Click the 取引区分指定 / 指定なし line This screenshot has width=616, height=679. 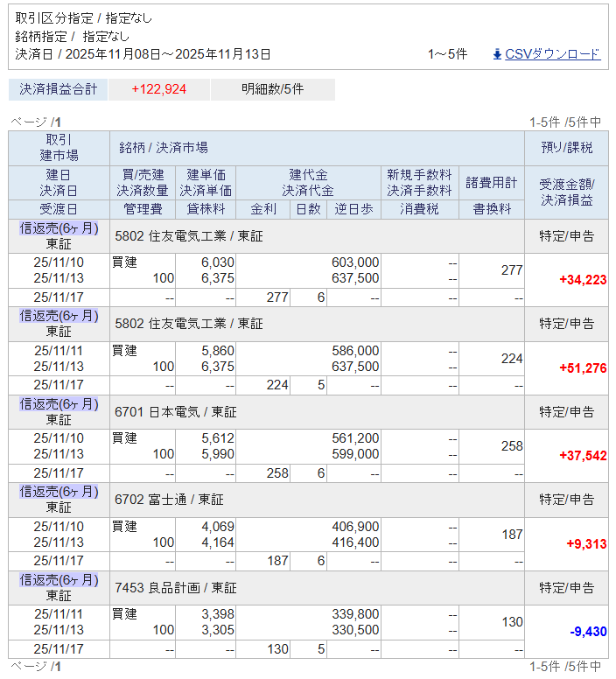[x=83, y=18]
